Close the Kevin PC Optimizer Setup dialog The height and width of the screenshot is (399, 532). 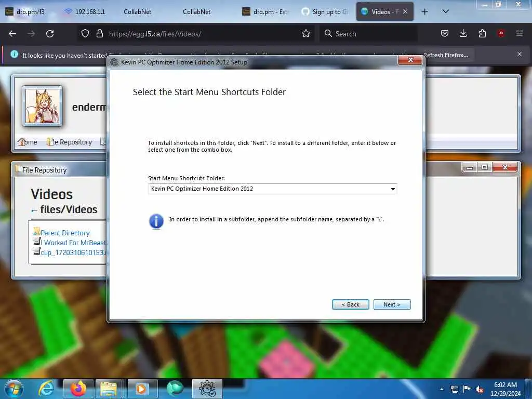410,60
